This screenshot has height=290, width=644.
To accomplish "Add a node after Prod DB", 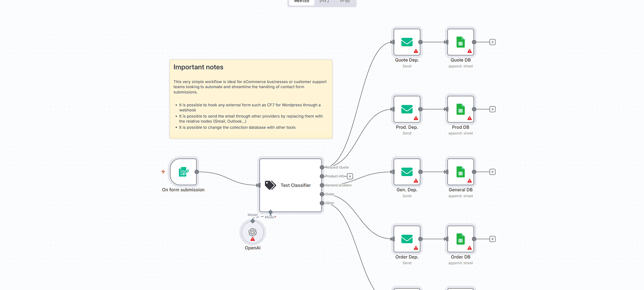I will [493, 109].
